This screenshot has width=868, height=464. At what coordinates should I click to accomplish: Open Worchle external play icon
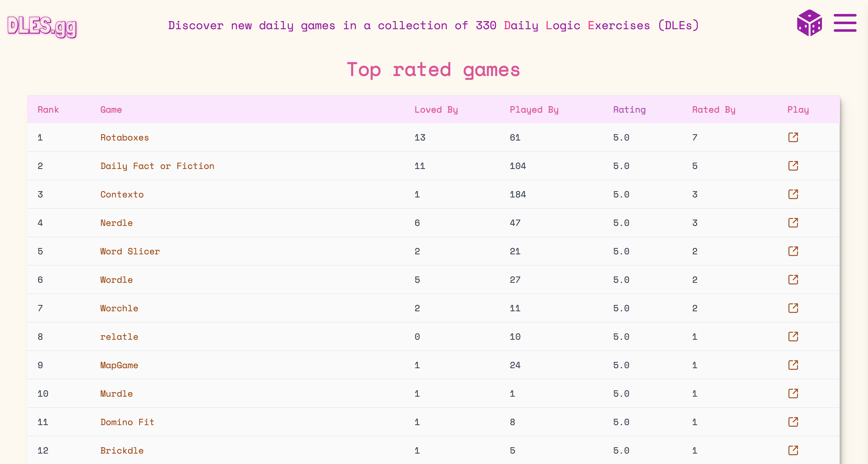pyautogui.click(x=793, y=308)
